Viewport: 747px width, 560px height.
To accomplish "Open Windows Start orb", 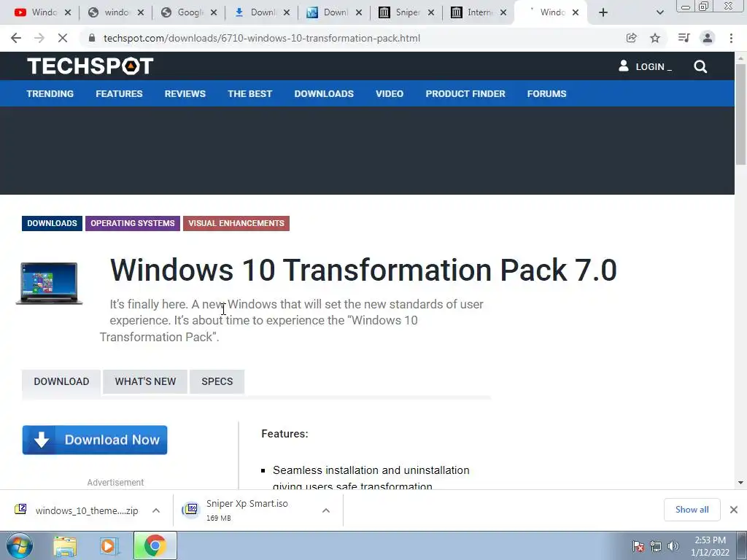I will [20, 545].
